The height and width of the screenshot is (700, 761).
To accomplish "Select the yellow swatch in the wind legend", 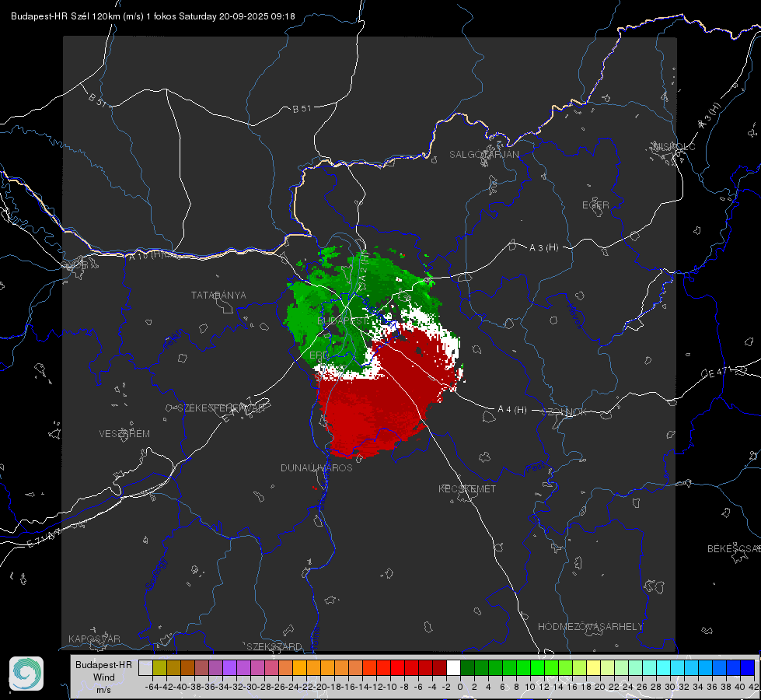I will pos(593,667).
